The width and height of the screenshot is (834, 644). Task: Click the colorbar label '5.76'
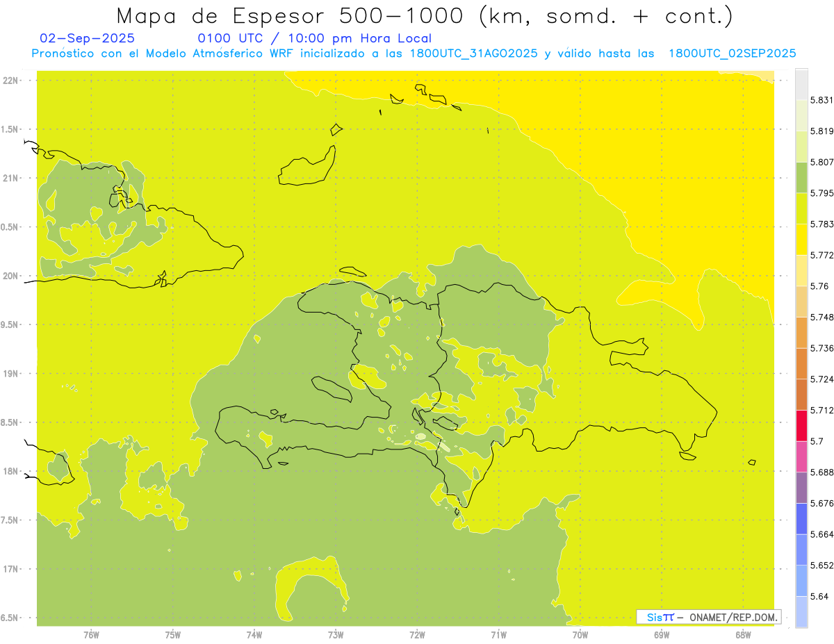click(x=819, y=286)
